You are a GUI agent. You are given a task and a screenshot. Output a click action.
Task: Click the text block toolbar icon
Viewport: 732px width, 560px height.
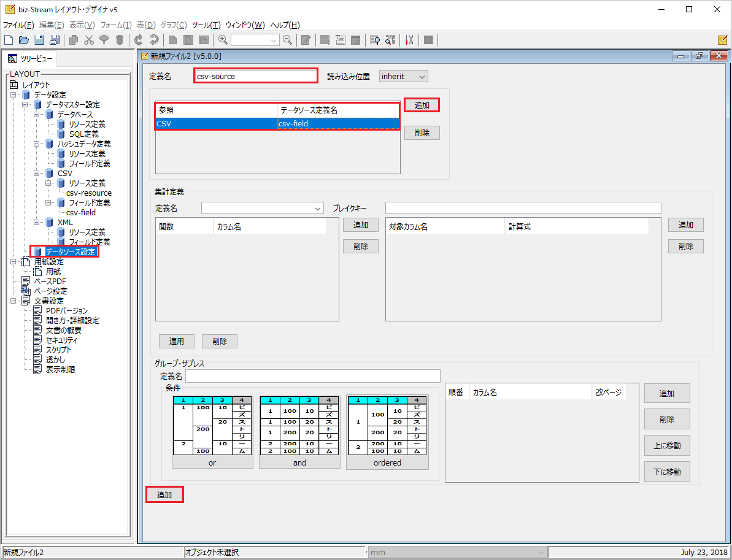[x=341, y=40]
